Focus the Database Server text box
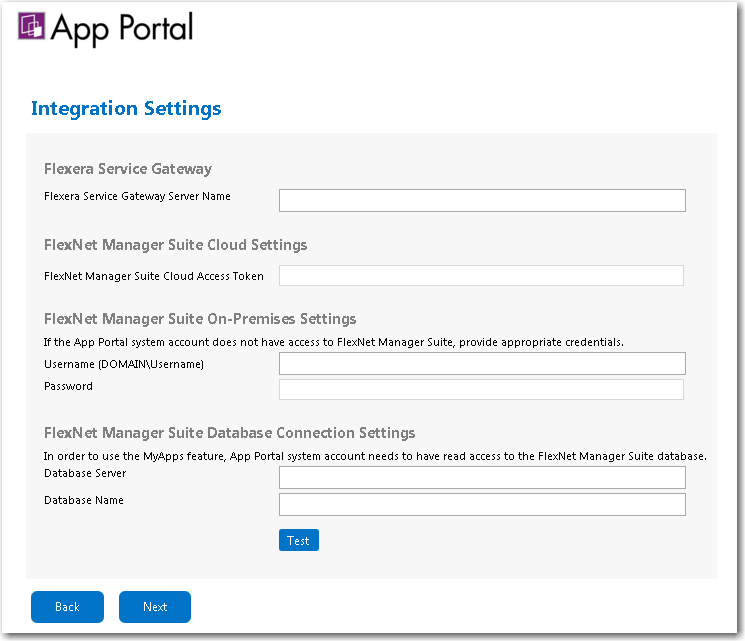 [482, 477]
